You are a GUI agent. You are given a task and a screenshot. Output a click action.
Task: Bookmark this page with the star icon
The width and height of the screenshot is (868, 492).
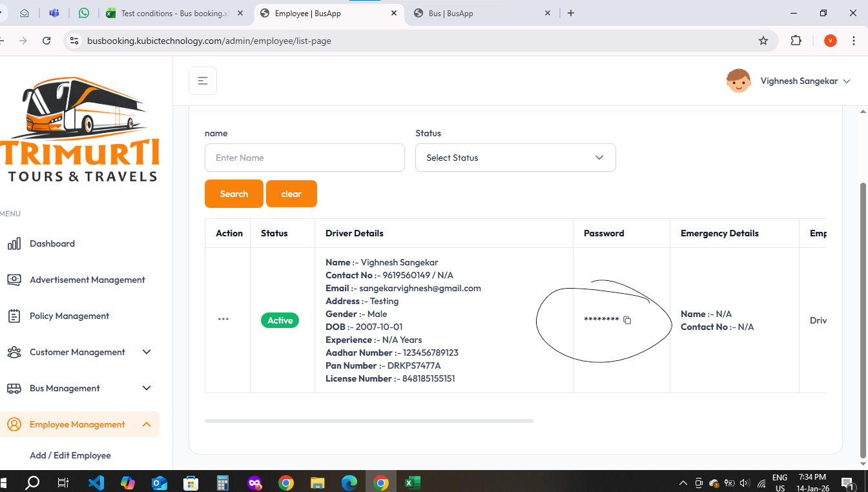[x=763, y=41]
